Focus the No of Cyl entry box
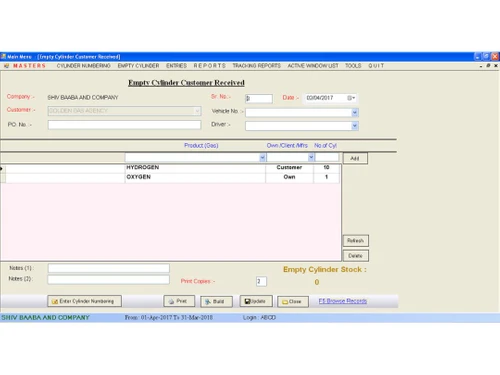Viewport: 500px width, 375px height. [327, 157]
